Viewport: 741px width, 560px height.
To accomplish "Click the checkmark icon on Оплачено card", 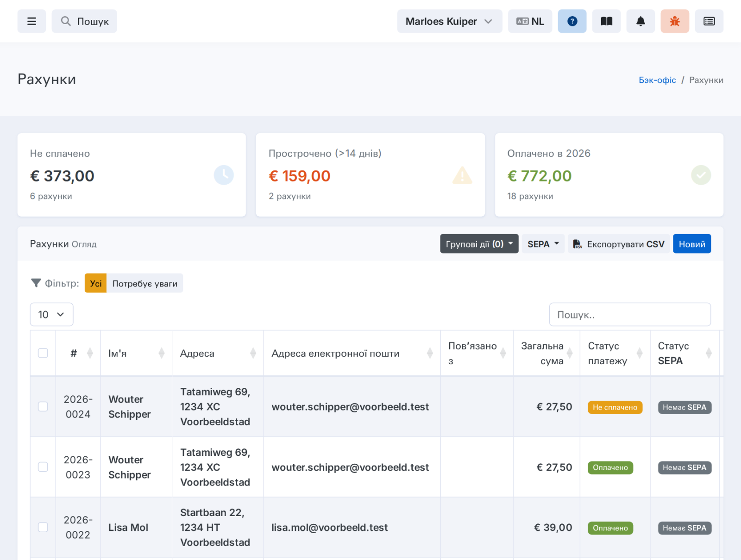I will (x=701, y=175).
